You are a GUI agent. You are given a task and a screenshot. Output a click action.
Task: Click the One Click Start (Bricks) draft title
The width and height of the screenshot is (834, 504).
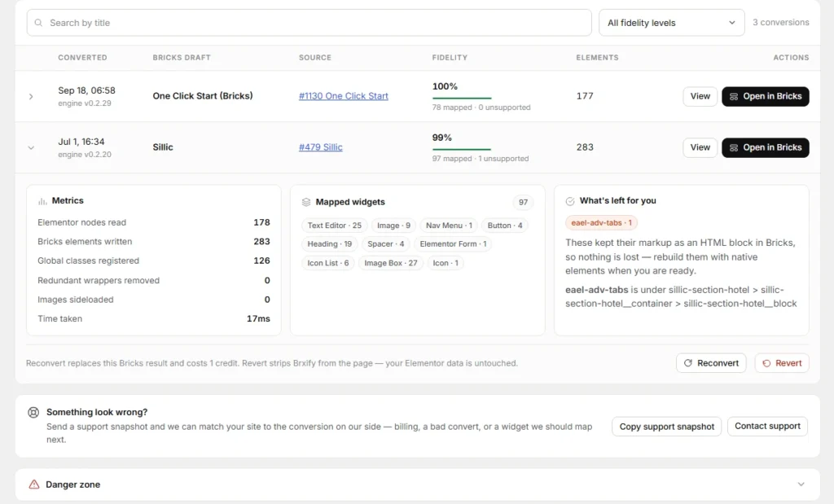pyautogui.click(x=203, y=96)
